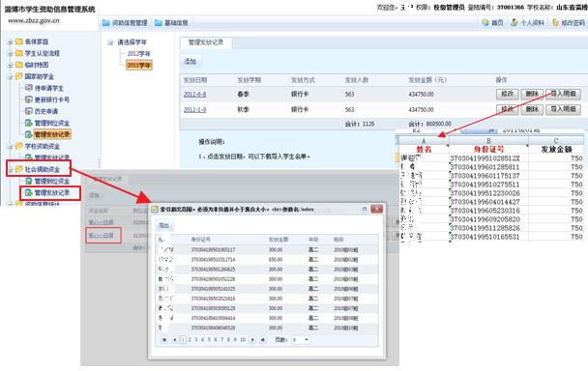Click the 首页 home icon
Viewport: 588px width, 371px height.
pyautogui.click(x=485, y=22)
